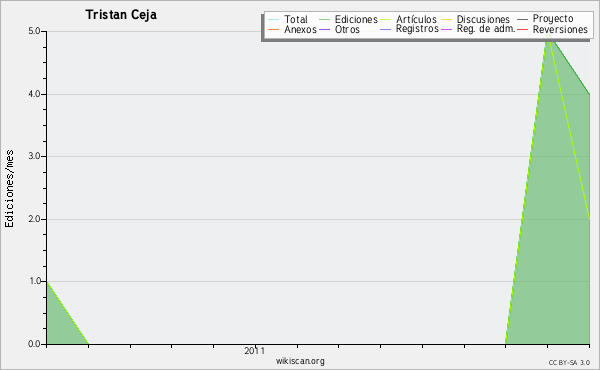Click the 2.0 y-axis value
The height and width of the screenshot is (370, 600).
[34, 219]
